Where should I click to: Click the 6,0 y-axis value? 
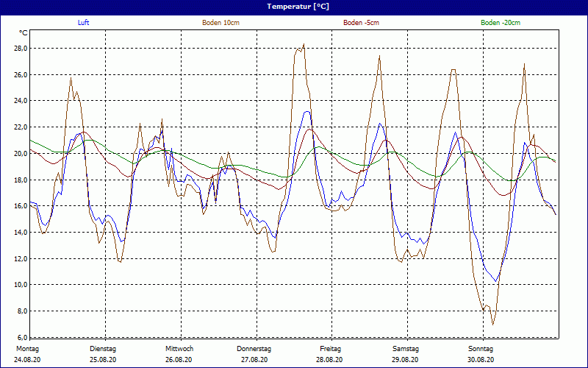coord(22,337)
